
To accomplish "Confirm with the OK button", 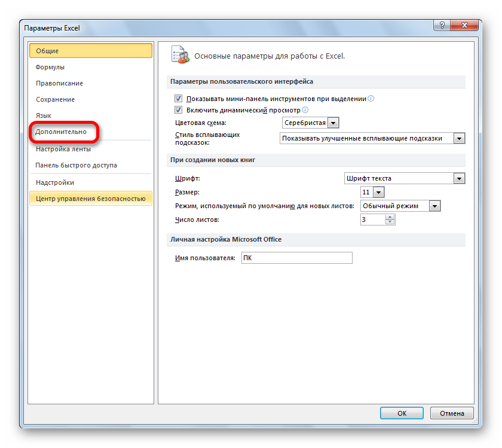I will tap(402, 413).
